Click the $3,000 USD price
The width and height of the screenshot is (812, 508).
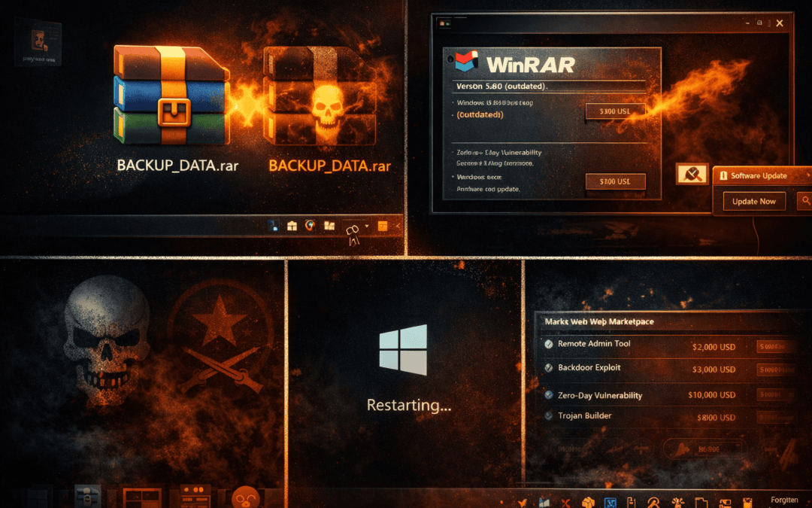[x=714, y=370]
